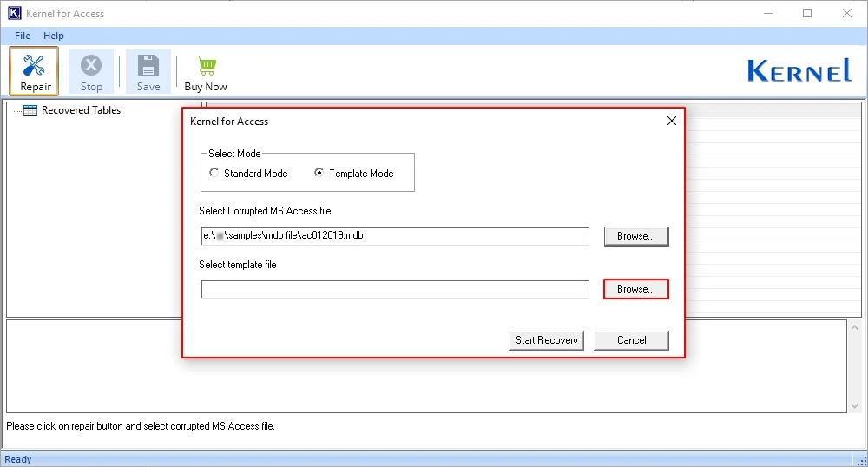Click the log panel scroll down arrow
868x467 pixels.
coord(854,405)
